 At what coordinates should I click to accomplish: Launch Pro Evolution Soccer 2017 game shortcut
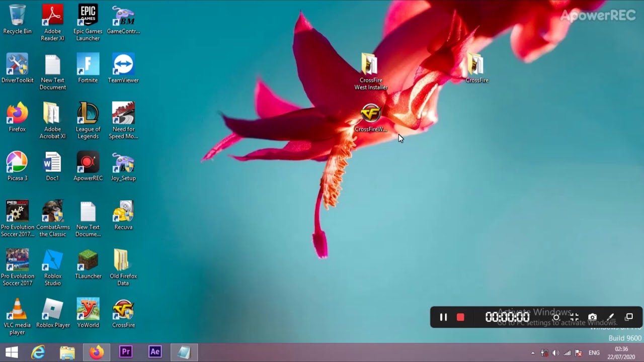[x=17, y=267]
